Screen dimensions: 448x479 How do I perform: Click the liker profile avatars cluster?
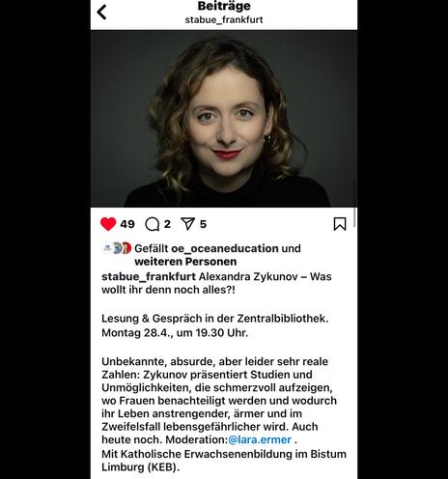(117, 248)
